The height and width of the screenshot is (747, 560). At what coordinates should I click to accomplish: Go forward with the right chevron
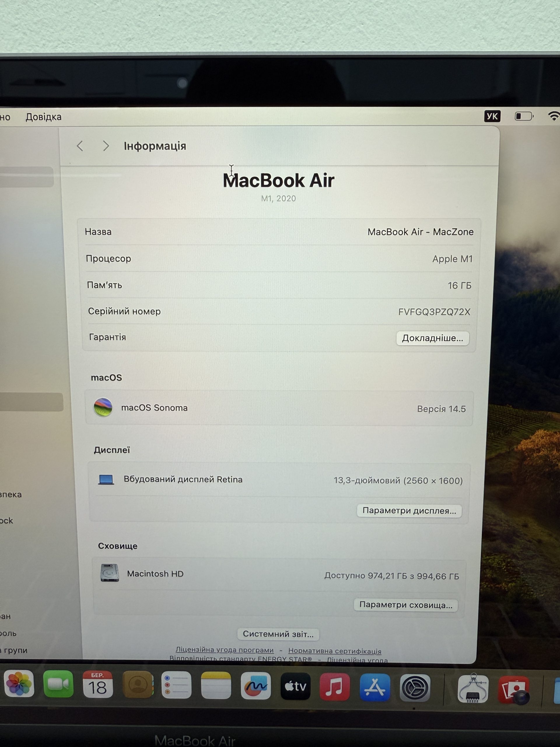(106, 146)
